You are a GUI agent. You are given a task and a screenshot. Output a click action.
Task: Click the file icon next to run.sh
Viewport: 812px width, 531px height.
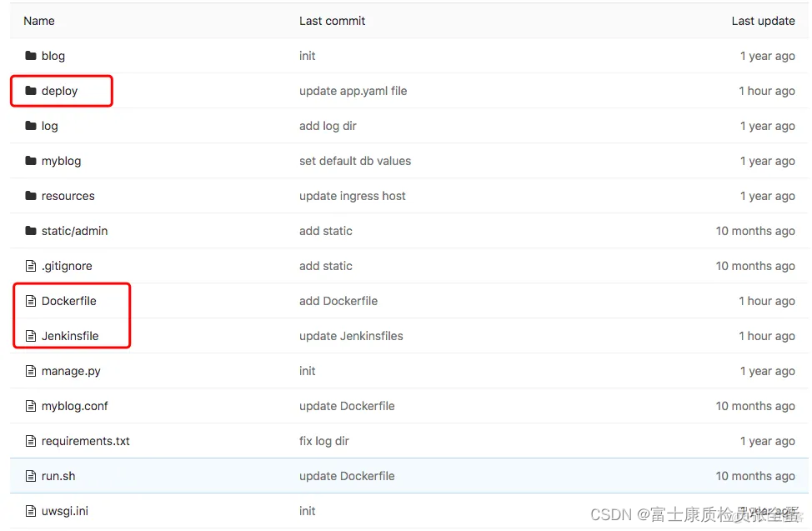(x=31, y=476)
